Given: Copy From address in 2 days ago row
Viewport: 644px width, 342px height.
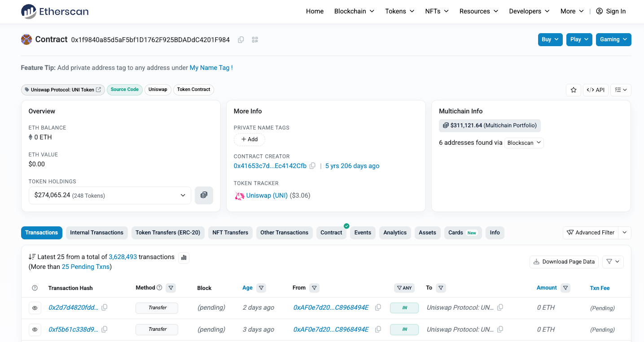Looking at the screenshot, I should [378, 307].
